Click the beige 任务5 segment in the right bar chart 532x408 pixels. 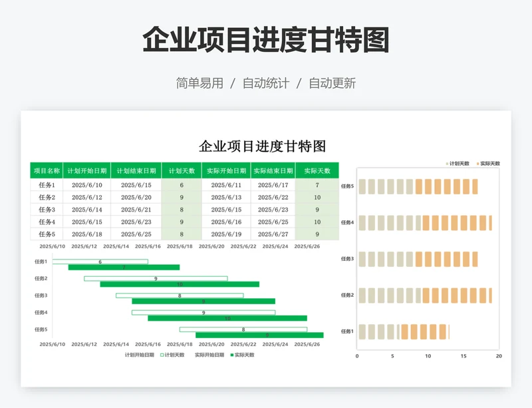[x=386, y=186]
